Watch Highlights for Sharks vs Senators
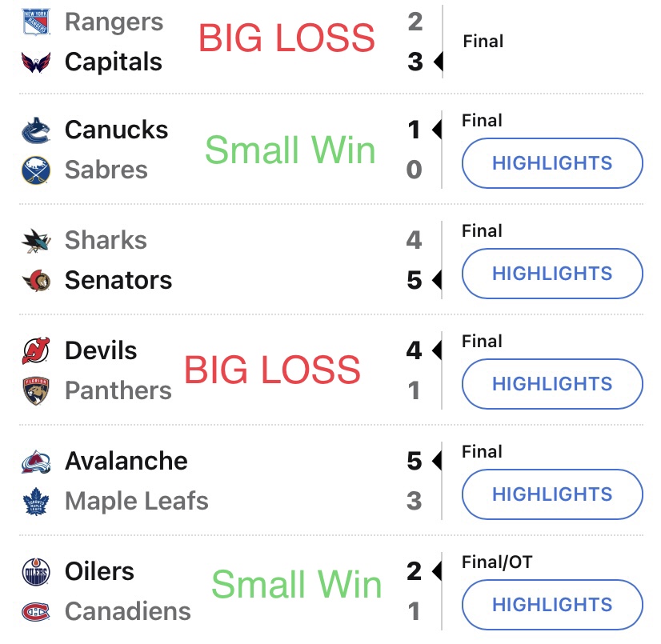The width and height of the screenshot is (661, 644). (552, 274)
